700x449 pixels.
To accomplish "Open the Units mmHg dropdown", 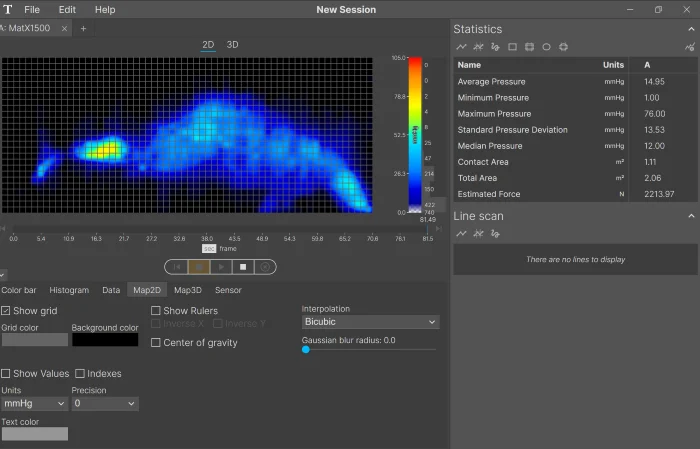I will tap(34, 404).
